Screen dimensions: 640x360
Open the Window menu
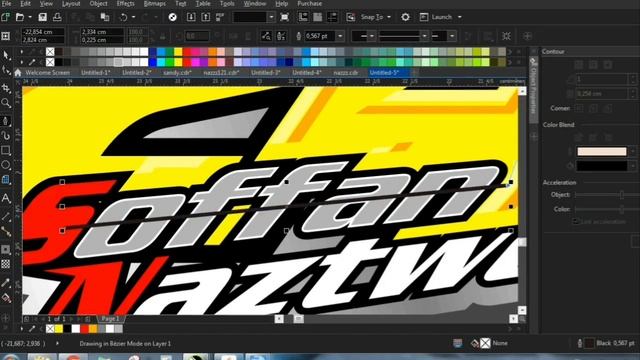pyautogui.click(x=255, y=3)
